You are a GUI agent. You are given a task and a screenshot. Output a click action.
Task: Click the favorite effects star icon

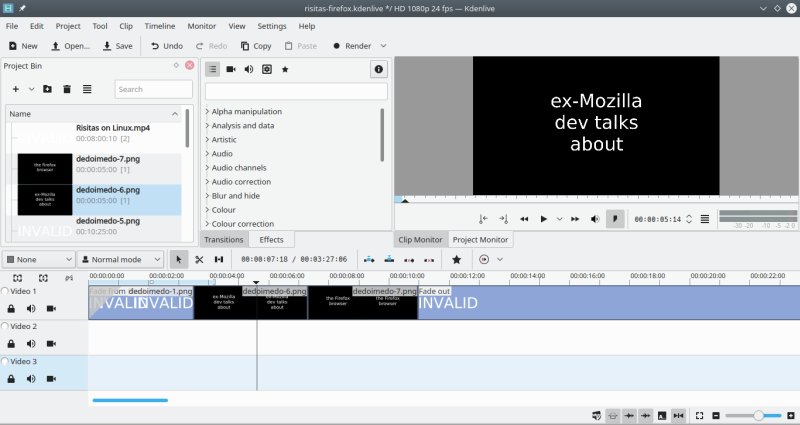285,69
